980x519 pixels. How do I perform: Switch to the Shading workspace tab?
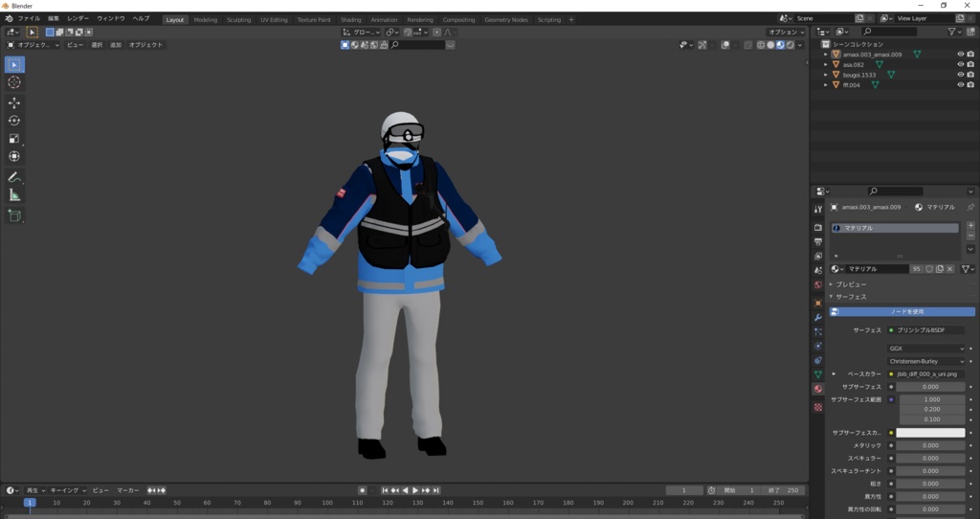pyautogui.click(x=350, y=19)
